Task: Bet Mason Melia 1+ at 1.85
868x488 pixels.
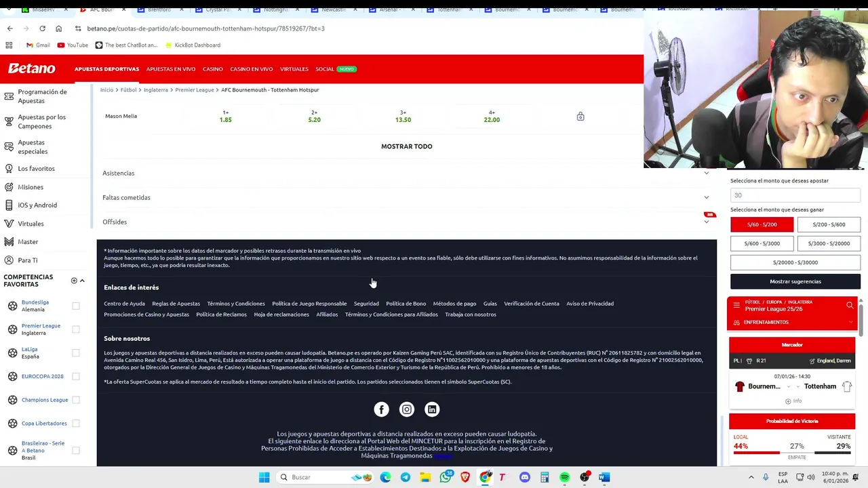Action: pos(226,117)
